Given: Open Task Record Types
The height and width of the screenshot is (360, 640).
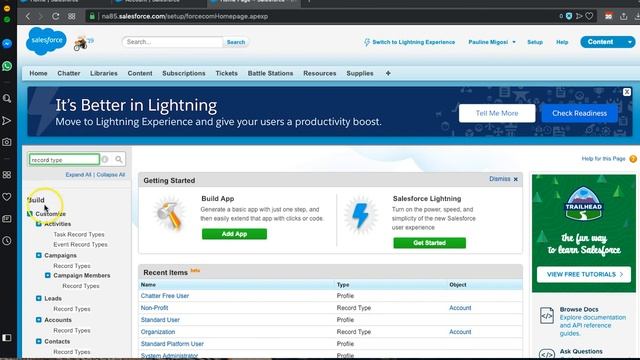Looking at the screenshot, I should 79,234.
